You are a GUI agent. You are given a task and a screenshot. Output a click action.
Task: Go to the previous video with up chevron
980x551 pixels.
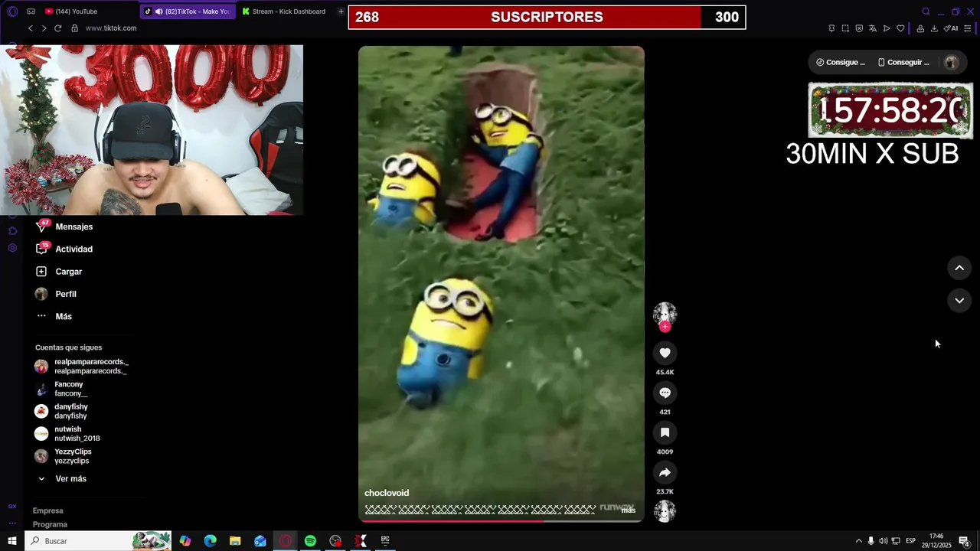[959, 268]
